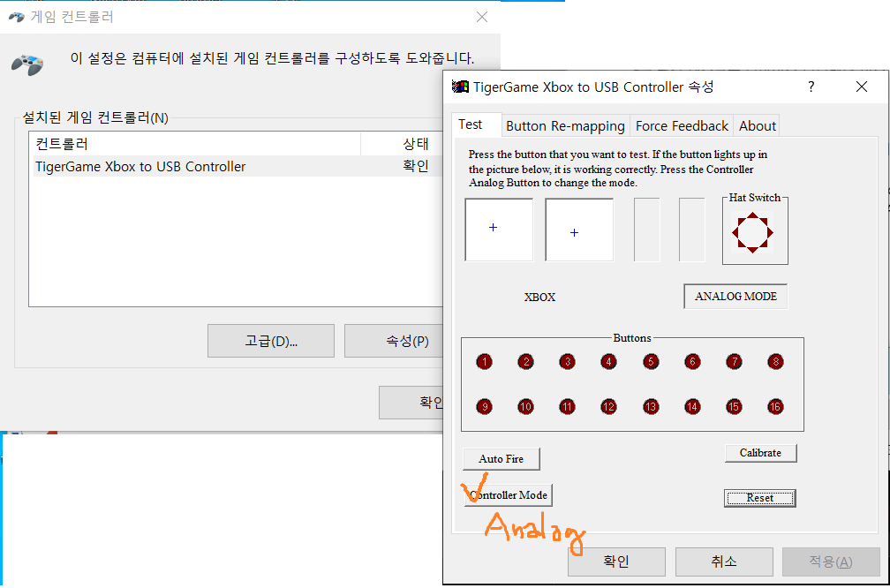Click button indicator 11
Image resolution: width=890 pixels, height=588 pixels.
(x=567, y=406)
